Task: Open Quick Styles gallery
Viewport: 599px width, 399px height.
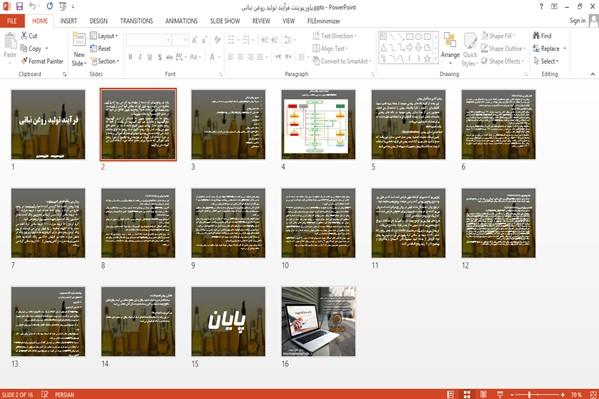Action: [469, 50]
